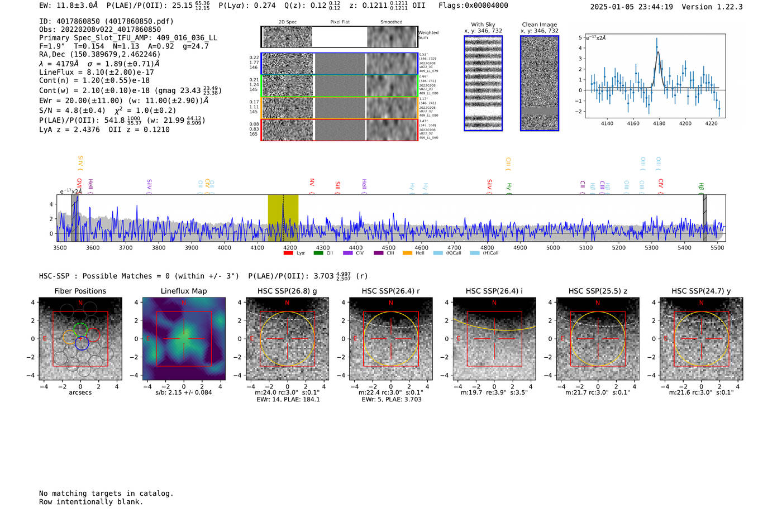The height and width of the screenshot is (532, 782).
Task: Click the yellow highlighted region in spectrum
Action: pos(283,218)
